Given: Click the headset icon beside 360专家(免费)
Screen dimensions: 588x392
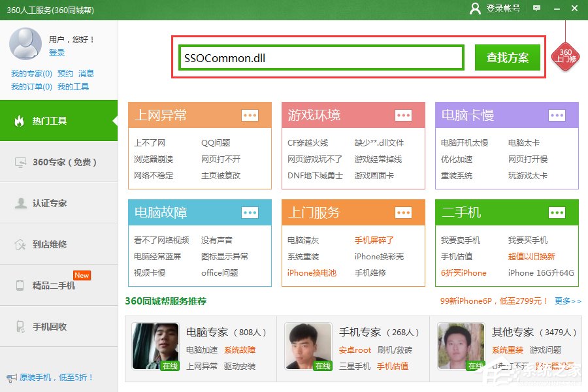Looking at the screenshot, I should [x=20, y=163].
